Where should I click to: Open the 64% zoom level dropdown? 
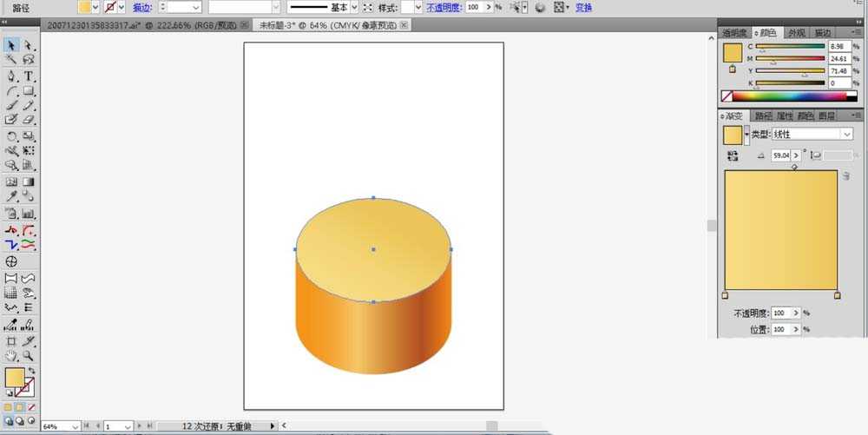pos(61,426)
